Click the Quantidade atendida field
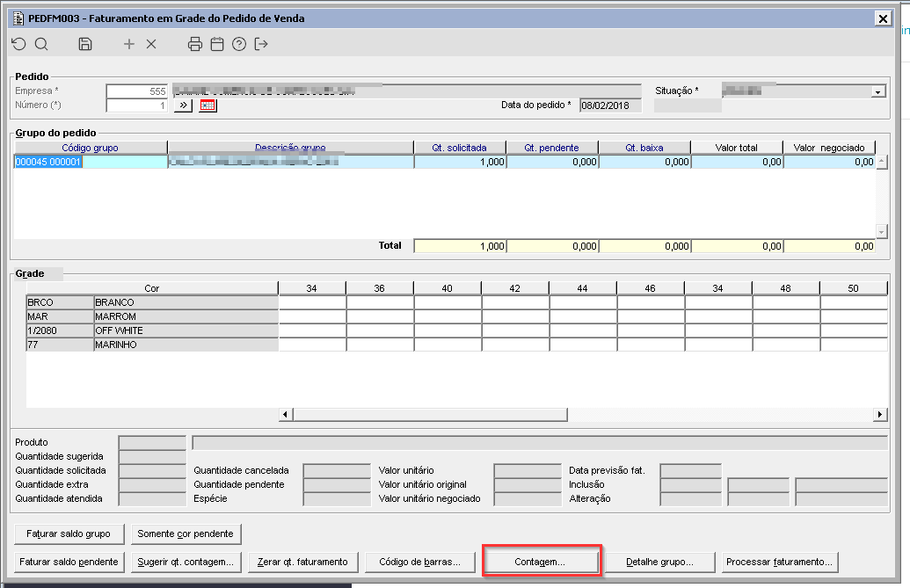The image size is (910, 588). click(152, 498)
